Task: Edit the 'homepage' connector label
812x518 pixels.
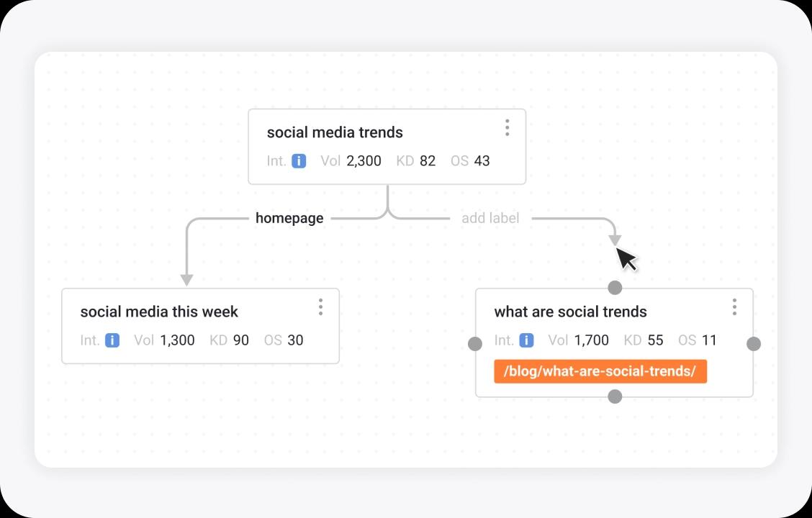Action: coord(289,218)
